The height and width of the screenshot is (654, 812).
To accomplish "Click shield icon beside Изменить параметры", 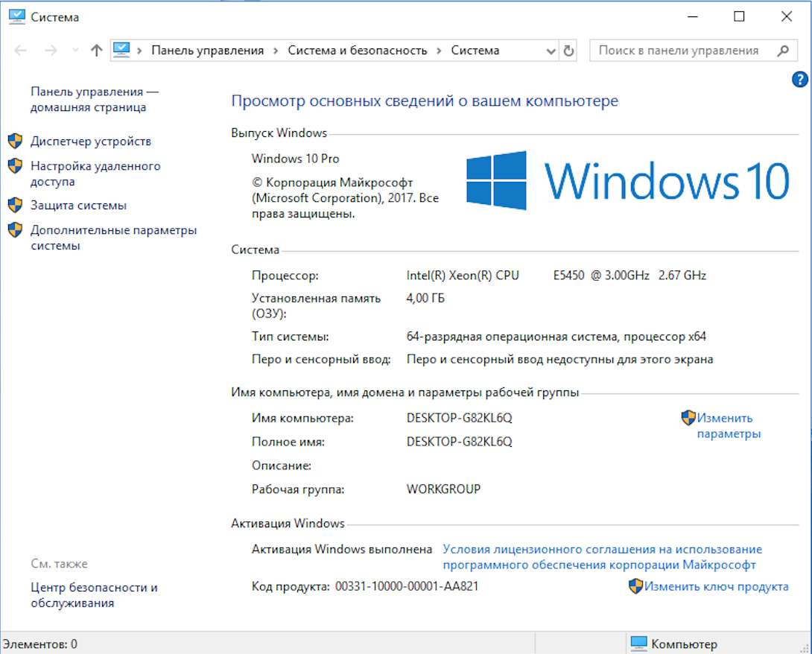I will [x=688, y=417].
